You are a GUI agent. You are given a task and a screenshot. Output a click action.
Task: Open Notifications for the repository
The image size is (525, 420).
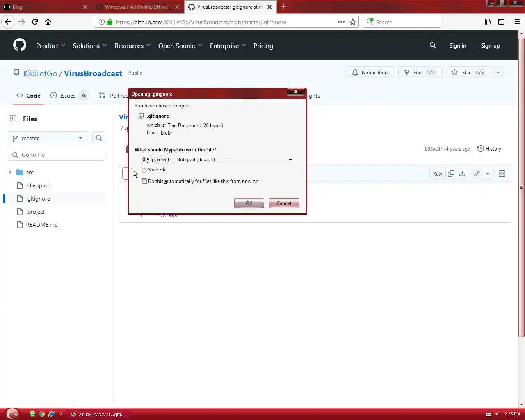coord(371,73)
